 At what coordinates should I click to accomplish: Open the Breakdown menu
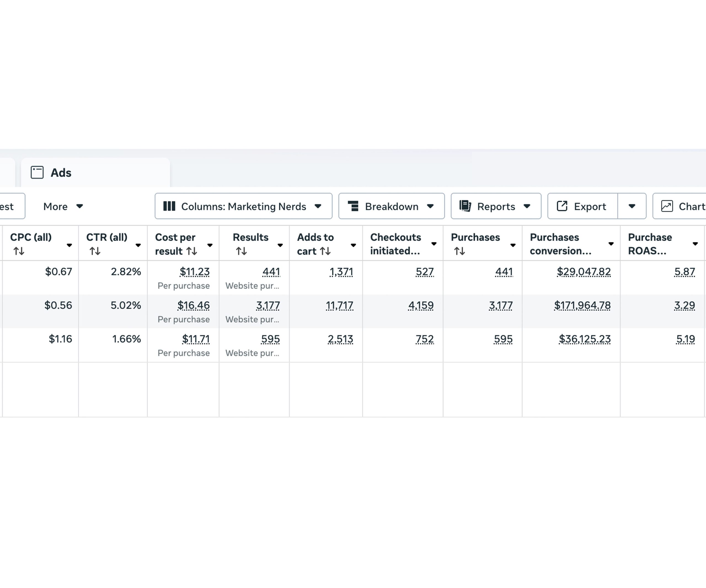391,206
